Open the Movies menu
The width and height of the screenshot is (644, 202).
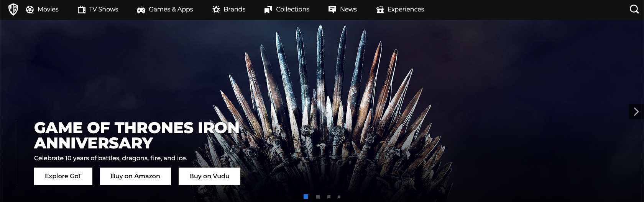[x=48, y=9]
